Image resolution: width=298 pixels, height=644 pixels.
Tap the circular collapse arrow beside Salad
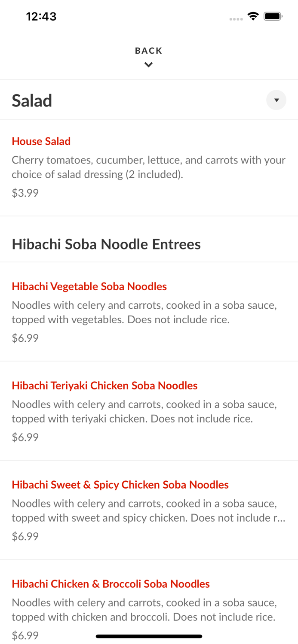[x=276, y=100]
